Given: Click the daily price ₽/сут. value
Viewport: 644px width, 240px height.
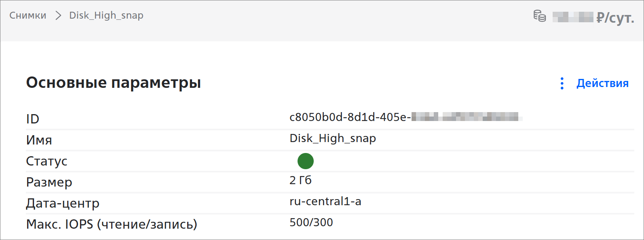Looking at the screenshot, I should pos(593,18).
